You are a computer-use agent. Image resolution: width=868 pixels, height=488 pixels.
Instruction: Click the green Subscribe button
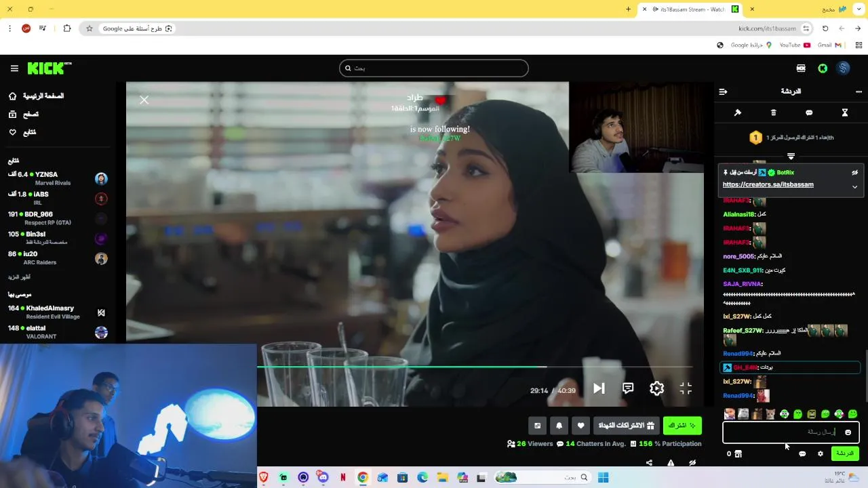click(x=682, y=426)
